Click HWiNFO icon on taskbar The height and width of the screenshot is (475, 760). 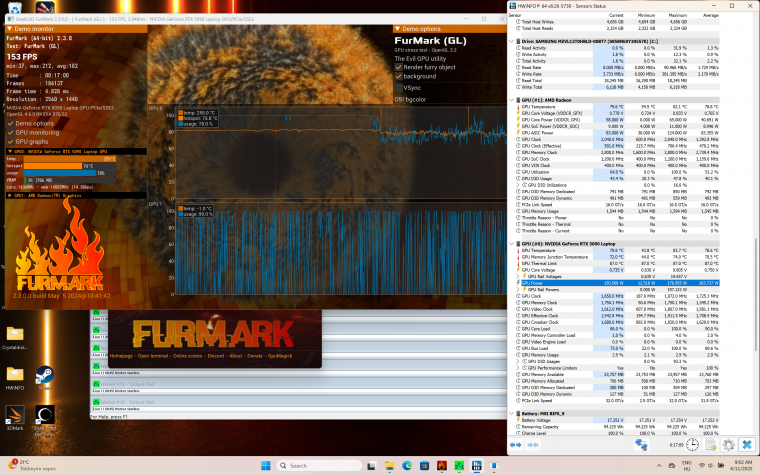pyautogui.click(x=476, y=466)
